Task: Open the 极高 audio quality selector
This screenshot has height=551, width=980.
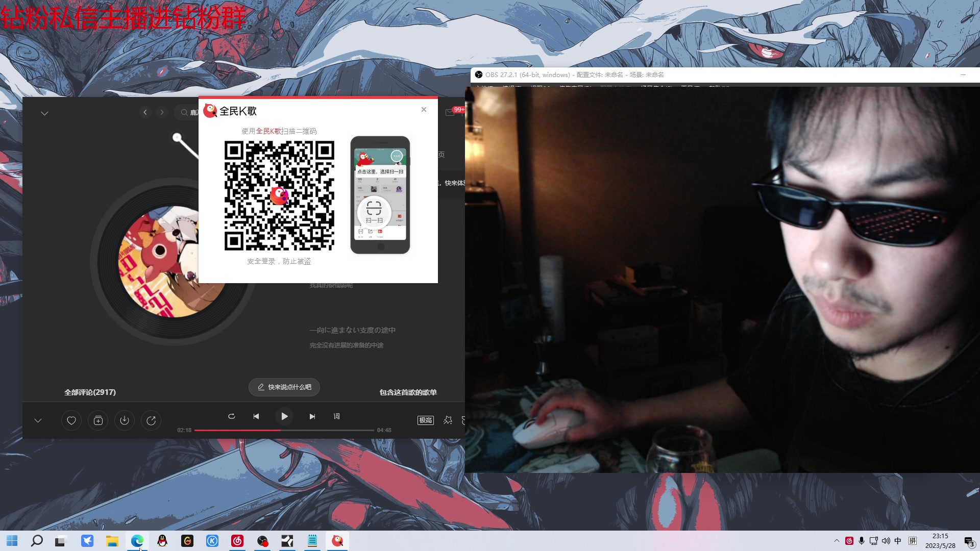Action: click(425, 420)
